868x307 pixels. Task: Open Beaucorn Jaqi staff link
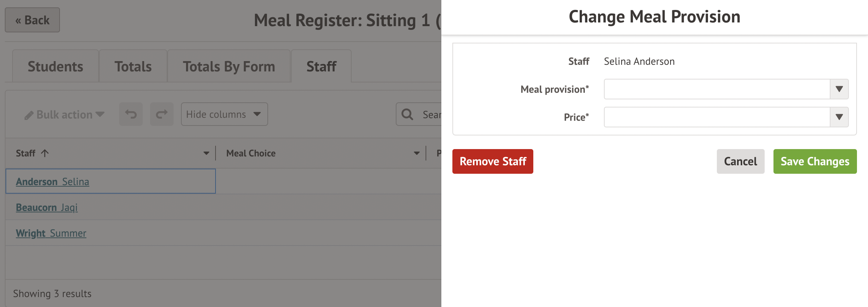pyautogui.click(x=47, y=208)
